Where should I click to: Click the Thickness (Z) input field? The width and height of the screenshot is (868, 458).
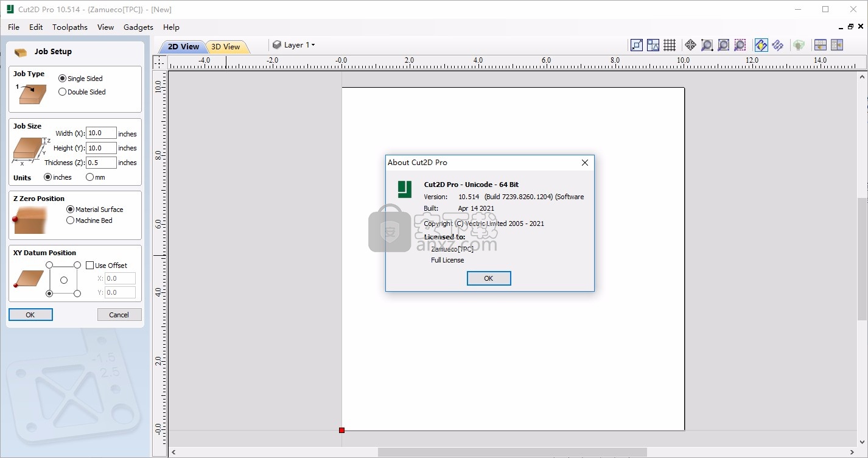click(101, 163)
